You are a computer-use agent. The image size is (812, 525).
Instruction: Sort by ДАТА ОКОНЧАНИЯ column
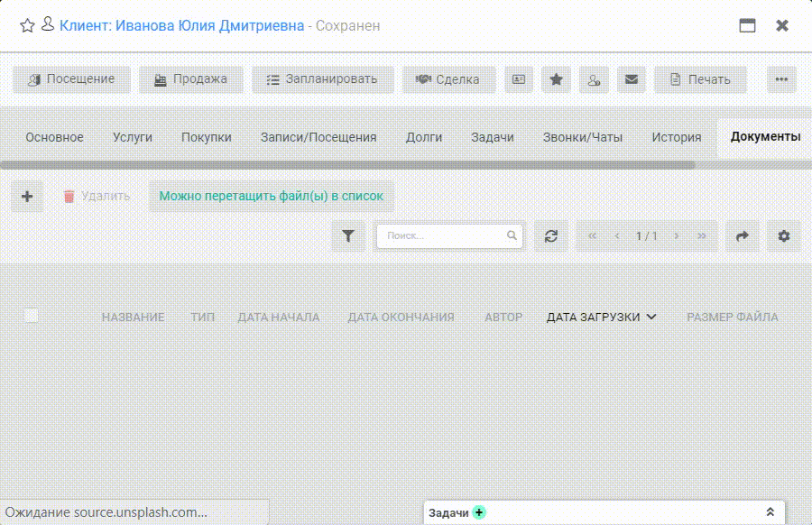pos(401,318)
